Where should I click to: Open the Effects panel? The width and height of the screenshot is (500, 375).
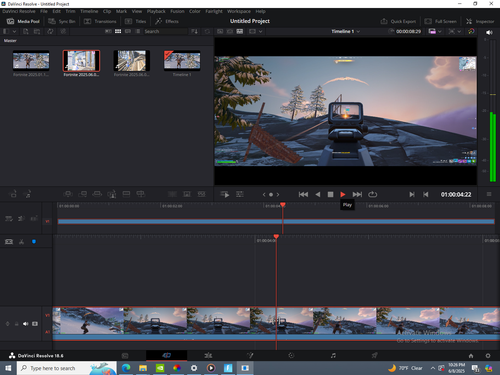167,21
